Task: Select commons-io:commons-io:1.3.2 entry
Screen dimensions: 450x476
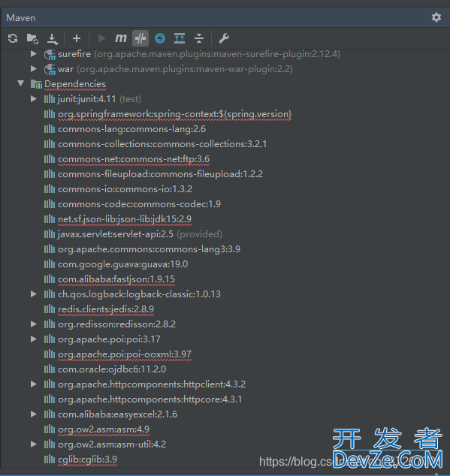Action: (125, 189)
